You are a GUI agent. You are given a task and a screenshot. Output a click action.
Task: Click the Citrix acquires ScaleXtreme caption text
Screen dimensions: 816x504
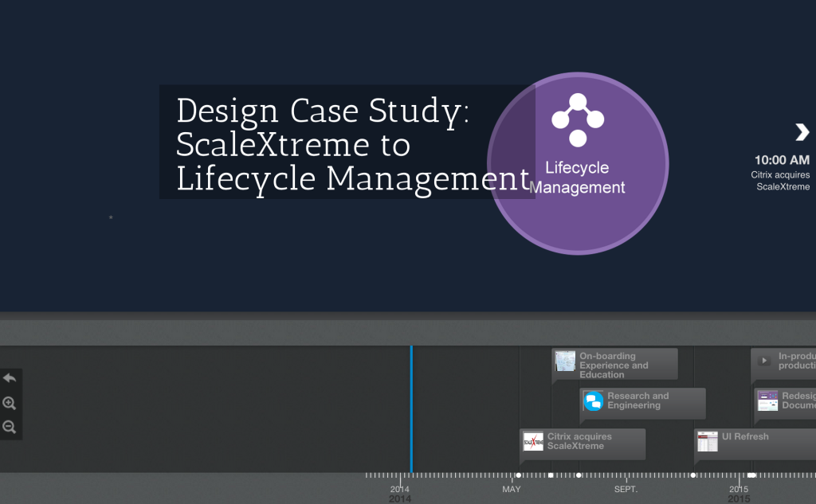[x=580, y=440]
